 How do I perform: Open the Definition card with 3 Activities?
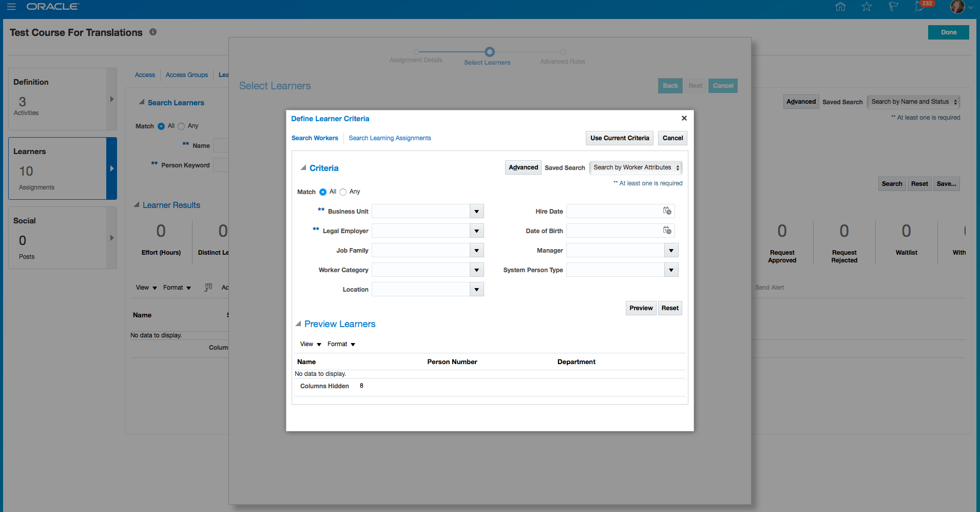(x=63, y=99)
